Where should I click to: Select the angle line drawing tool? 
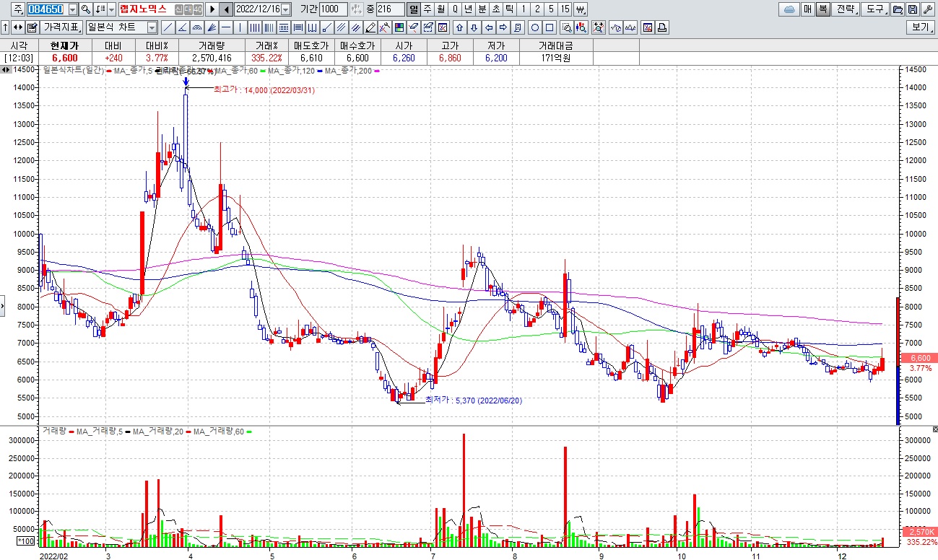tap(182, 27)
